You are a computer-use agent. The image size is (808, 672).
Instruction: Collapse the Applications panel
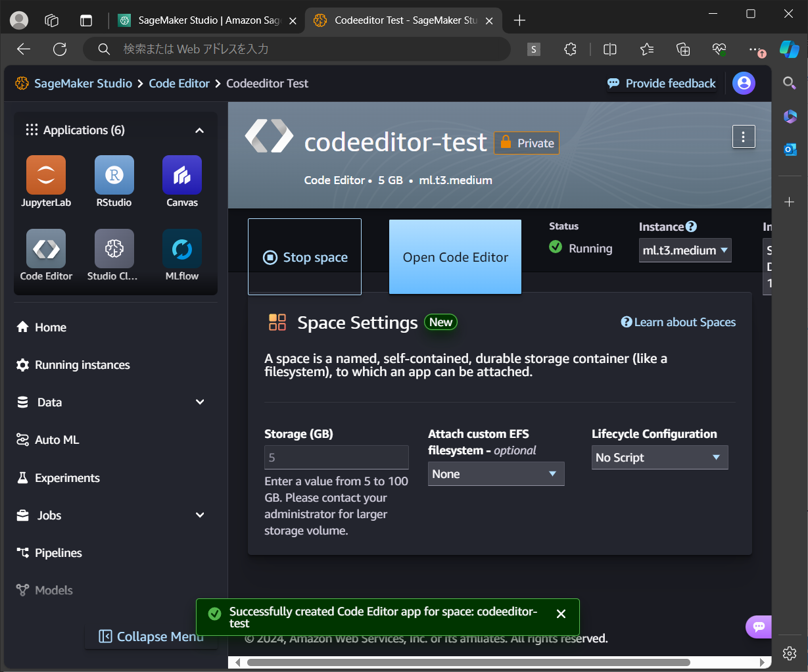click(x=199, y=130)
